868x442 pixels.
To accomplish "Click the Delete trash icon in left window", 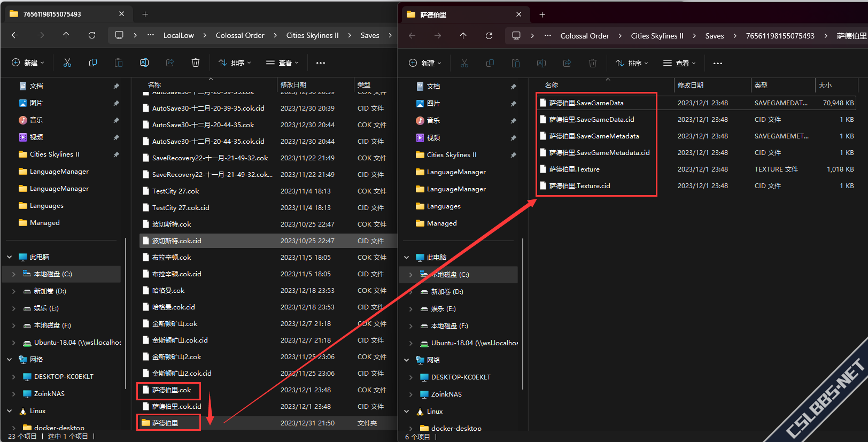I will [x=196, y=63].
